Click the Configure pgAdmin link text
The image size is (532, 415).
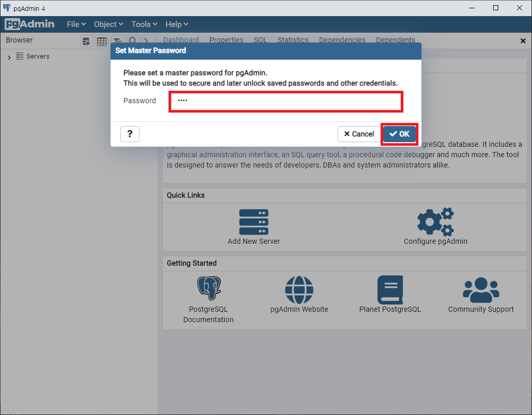pyautogui.click(x=436, y=241)
